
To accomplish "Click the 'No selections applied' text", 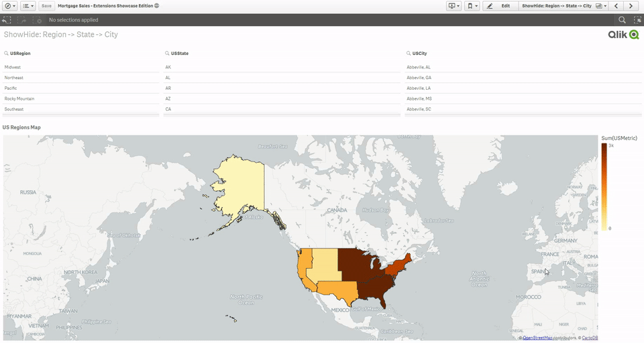I will [x=74, y=19].
